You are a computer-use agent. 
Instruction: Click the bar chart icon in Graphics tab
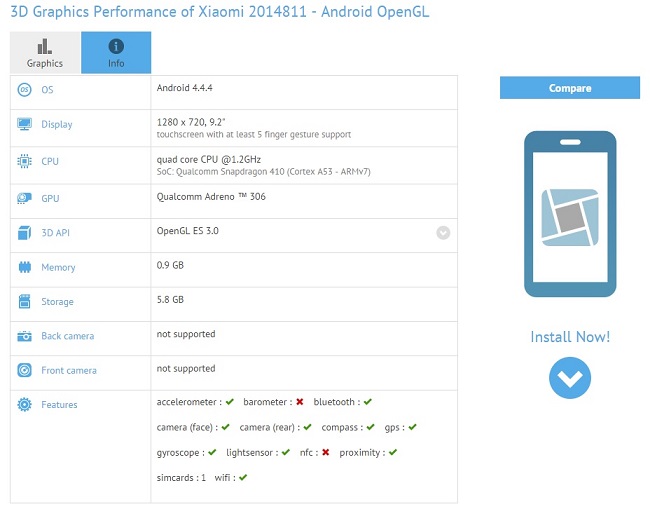coord(45,46)
